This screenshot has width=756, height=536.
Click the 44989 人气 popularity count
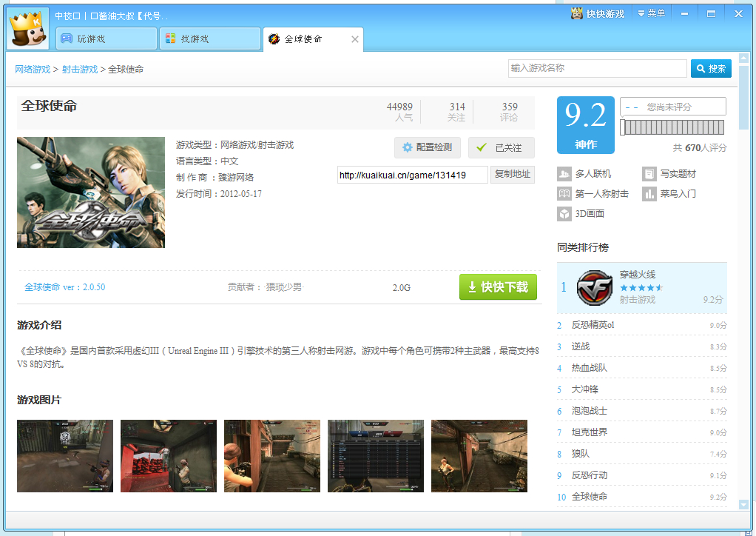[x=399, y=112]
